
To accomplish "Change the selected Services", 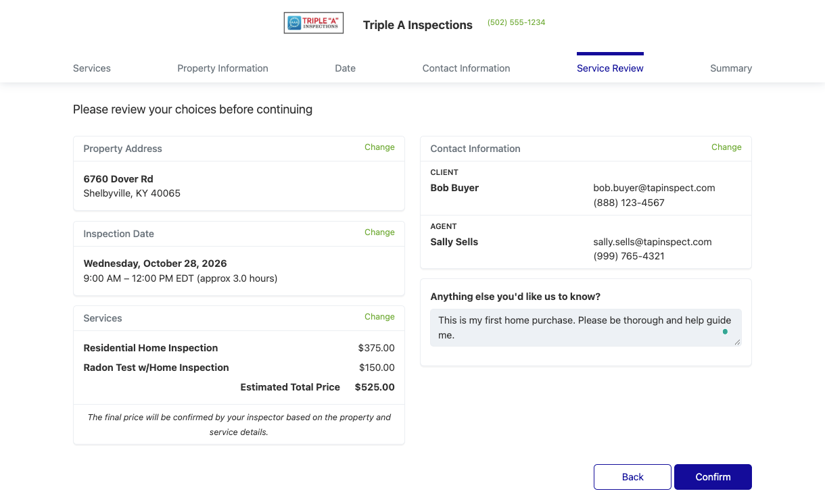I will coord(379,317).
